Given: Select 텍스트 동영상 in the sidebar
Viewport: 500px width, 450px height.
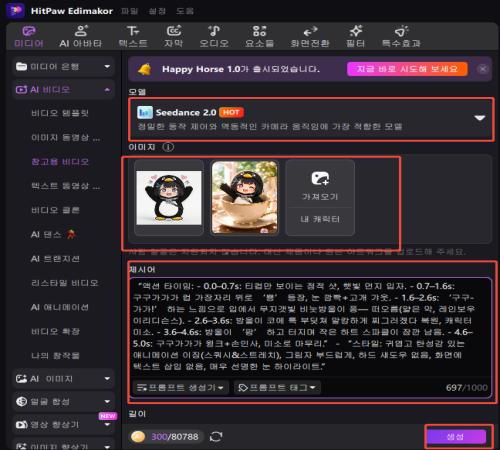Looking at the screenshot, I should tap(66, 186).
